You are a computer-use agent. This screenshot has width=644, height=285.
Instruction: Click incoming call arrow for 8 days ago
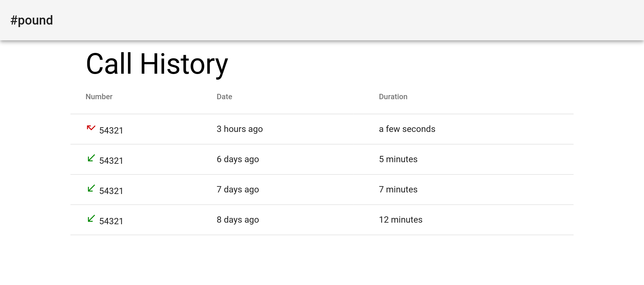[x=91, y=219]
